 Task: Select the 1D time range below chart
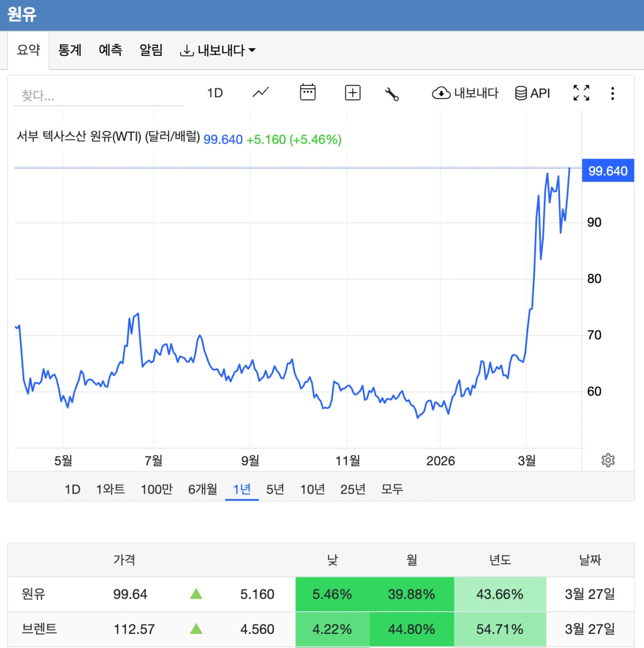coord(72,489)
